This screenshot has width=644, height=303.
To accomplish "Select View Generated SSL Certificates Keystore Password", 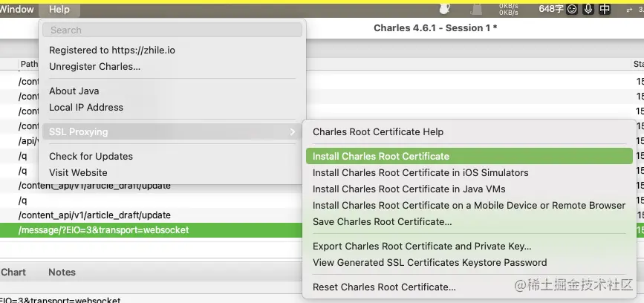I will point(430,263).
